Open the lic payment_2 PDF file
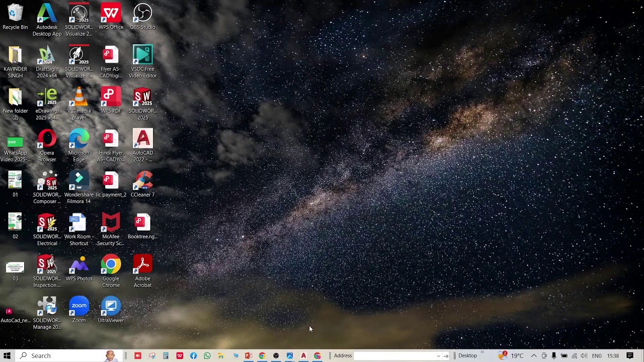This screenshot has height=362, width=644. 111,185
